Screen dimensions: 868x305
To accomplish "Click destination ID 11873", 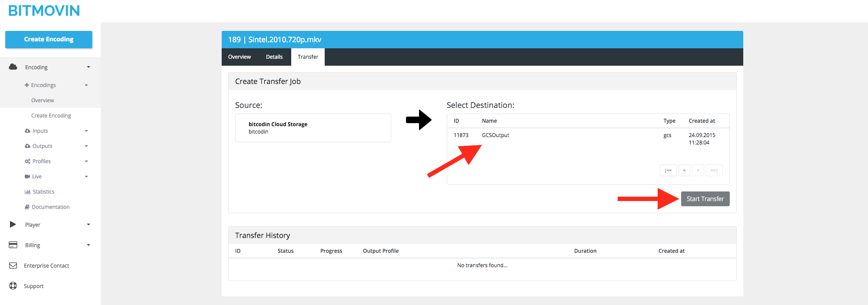I will 461,135.
